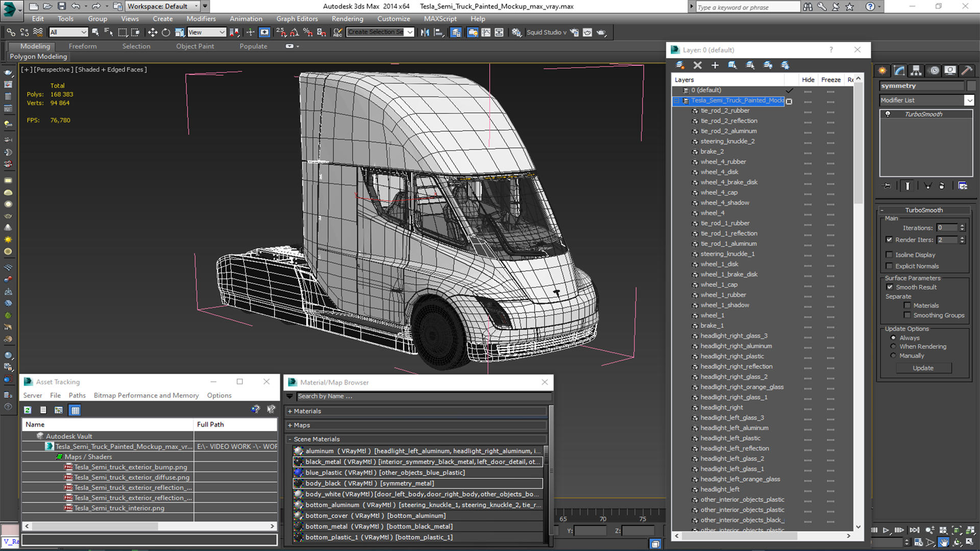
Task: Open the Rendering menu
Action: [347, 19]
